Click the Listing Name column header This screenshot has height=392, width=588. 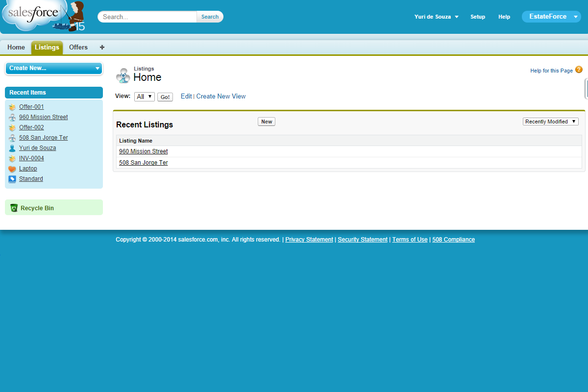136,141
